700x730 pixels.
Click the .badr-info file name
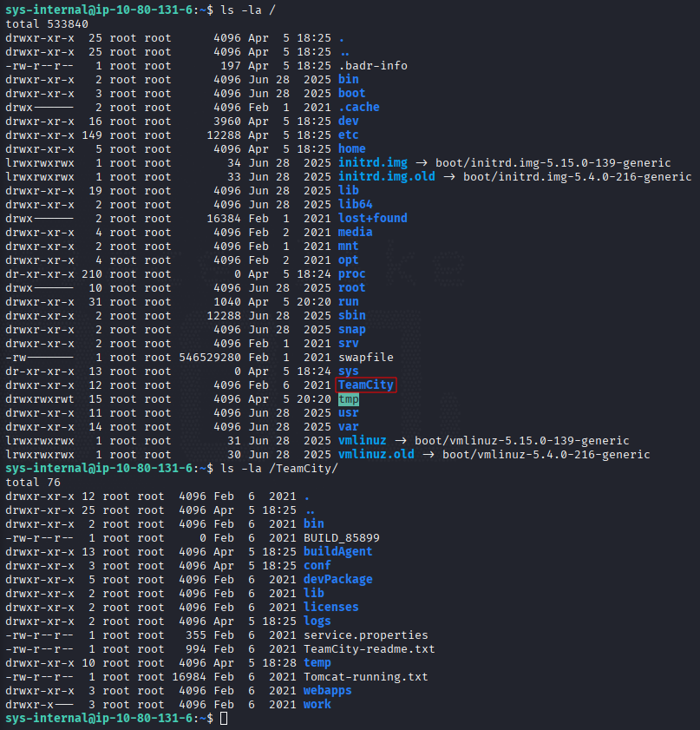click(373, 66)
